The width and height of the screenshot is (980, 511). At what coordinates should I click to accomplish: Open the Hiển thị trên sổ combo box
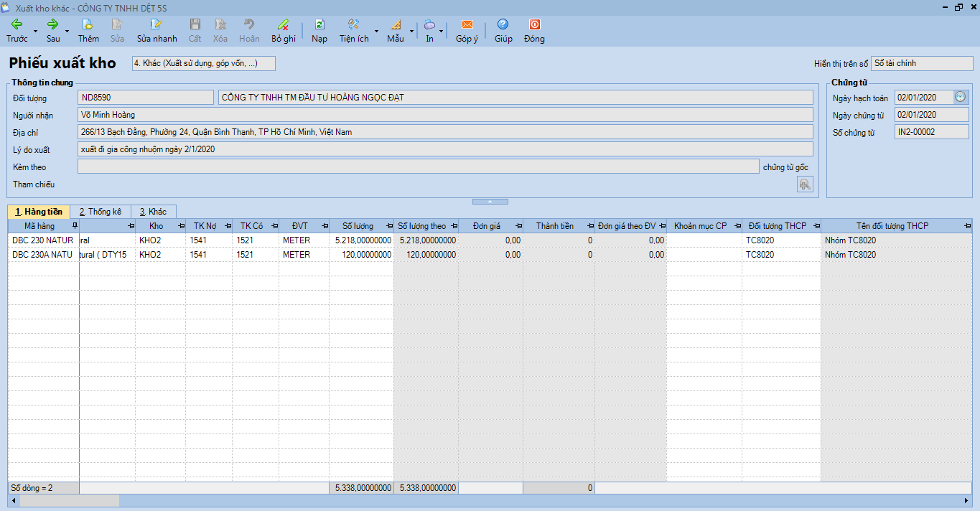pos(922,63)
